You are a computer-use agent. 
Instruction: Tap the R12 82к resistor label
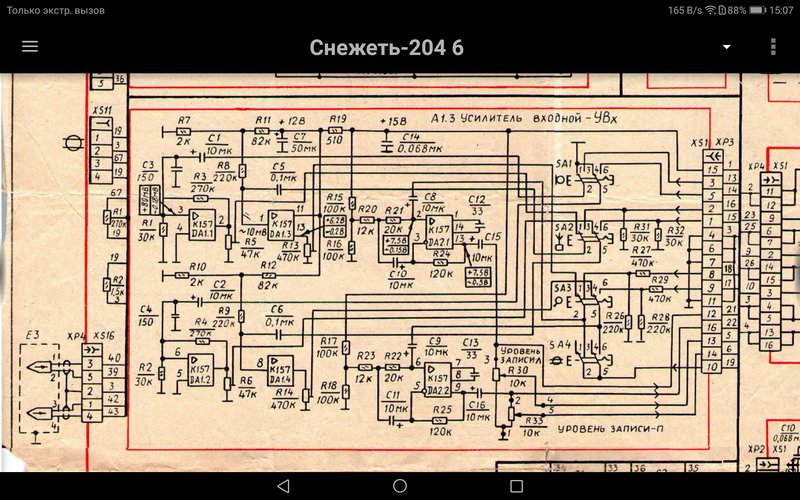coord(268,276)
